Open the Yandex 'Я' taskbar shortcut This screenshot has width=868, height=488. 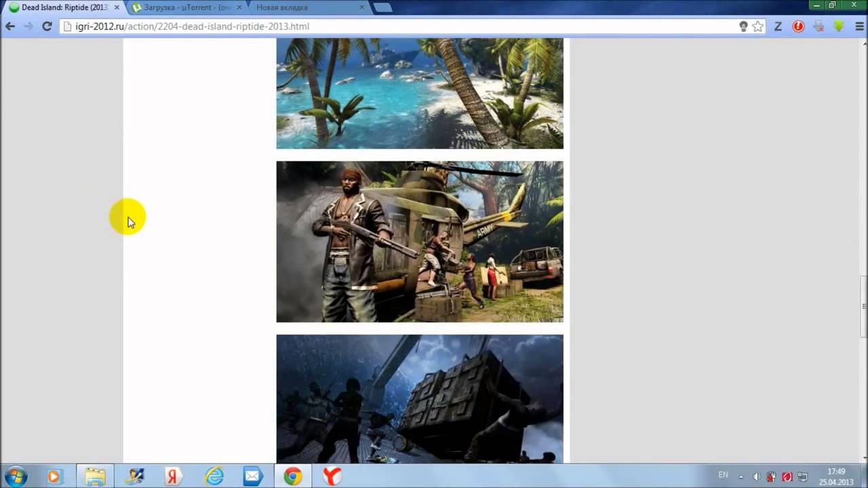(174, 476)
